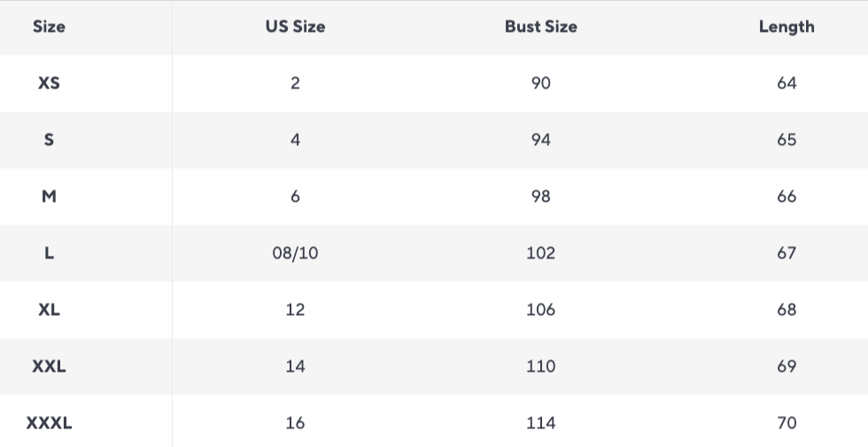Select the XXXL size row label
Screen dimensions: 868x447
49,423
